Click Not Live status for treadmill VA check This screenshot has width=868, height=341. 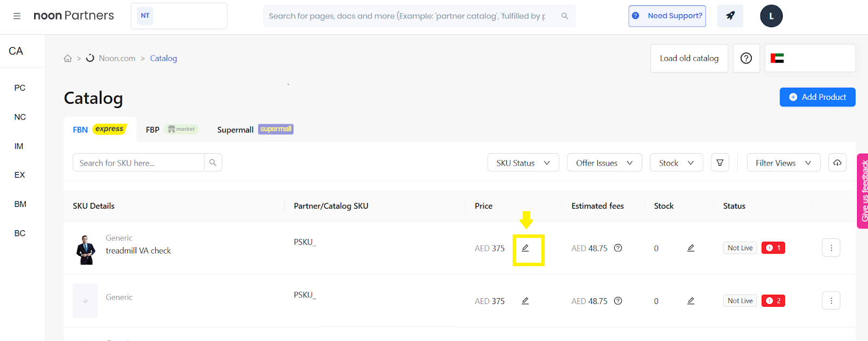(x=740, y=248)
